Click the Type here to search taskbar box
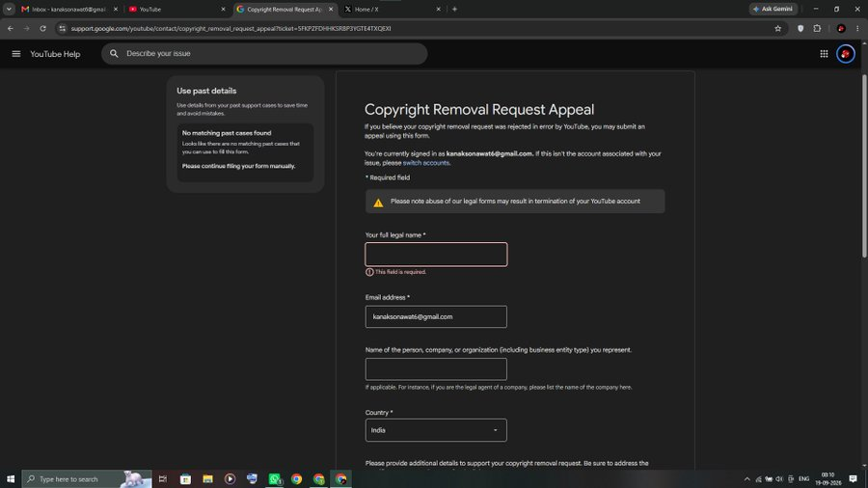The image size is (868, 488). (87, 478)
